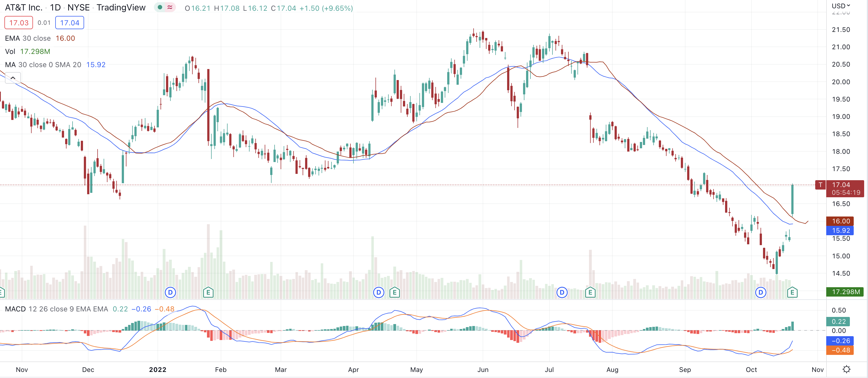
Task: Click Oct on the time axis
Action: [751, 369]
